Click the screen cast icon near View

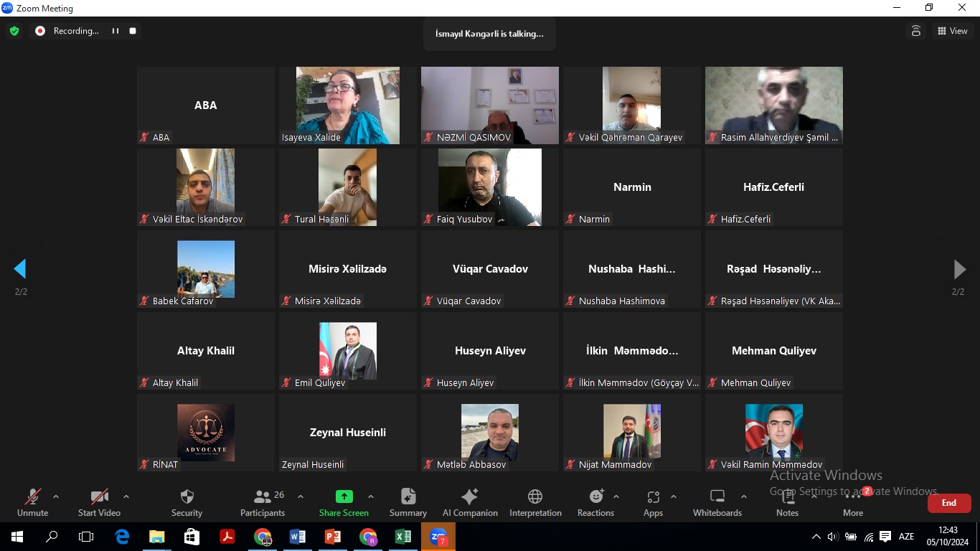tap(916, 31)
